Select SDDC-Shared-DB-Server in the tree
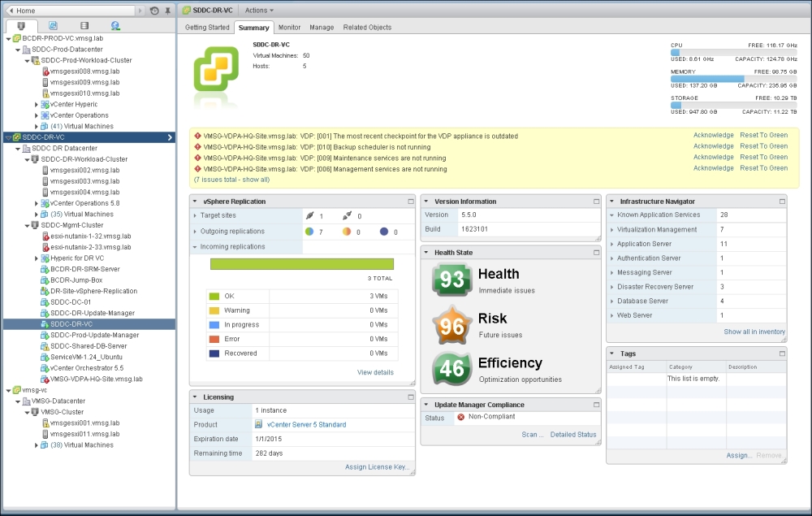The width and height of the screenshot is (812, 516). click(88, 346)
